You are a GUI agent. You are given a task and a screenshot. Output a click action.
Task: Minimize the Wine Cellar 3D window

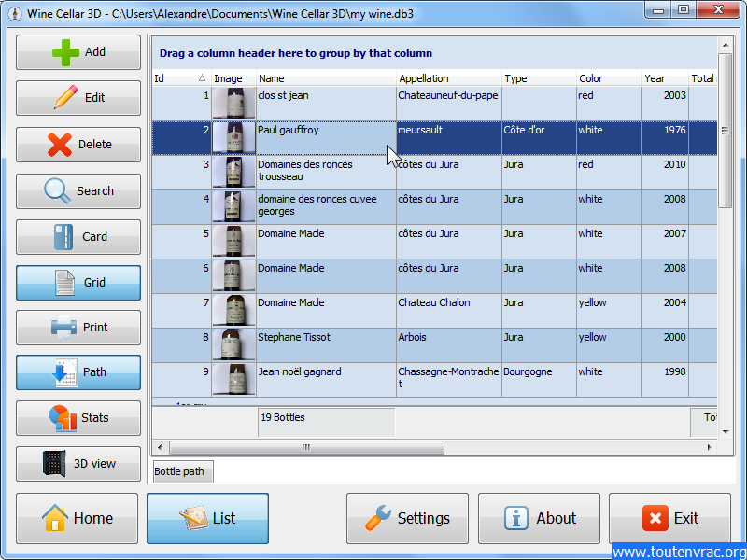[x=659, y=10]
